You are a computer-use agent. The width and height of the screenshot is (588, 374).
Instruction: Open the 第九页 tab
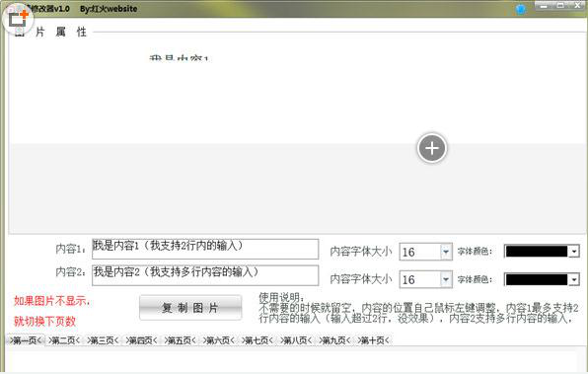click(334, 340)
